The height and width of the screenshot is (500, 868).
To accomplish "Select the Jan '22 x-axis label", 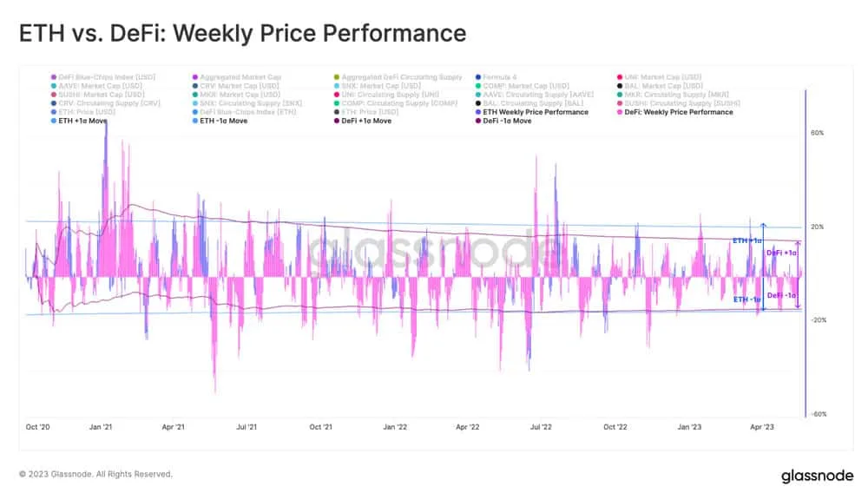I will (395, 427).
